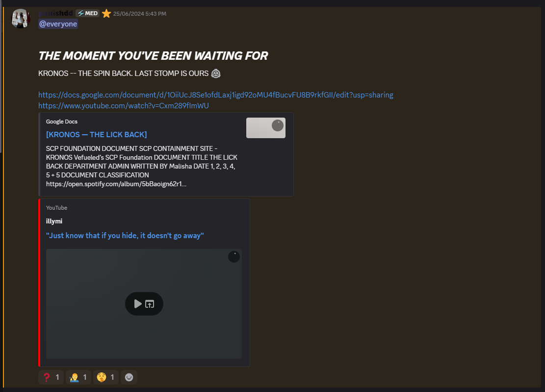The image size is (545, 392).
Task: Open the message author's profile avatar
Action: click(21, 19)
